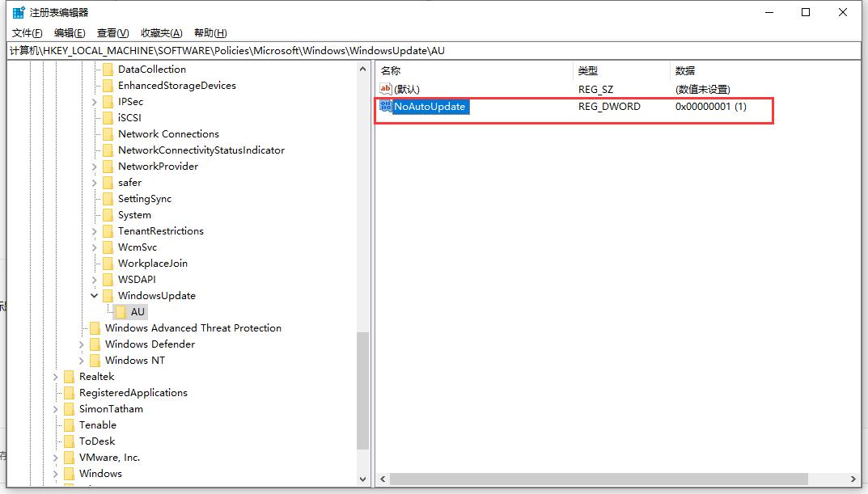Select Windows Advanced Threat Protection folder icon
868x494 pixels.
coord(95,328)
